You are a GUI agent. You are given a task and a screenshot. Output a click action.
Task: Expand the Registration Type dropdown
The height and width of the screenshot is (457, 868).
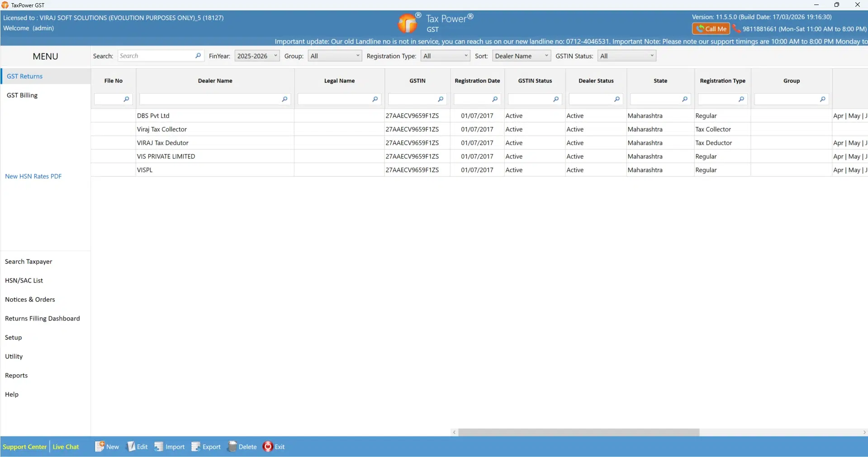click(x=445, y=56)
